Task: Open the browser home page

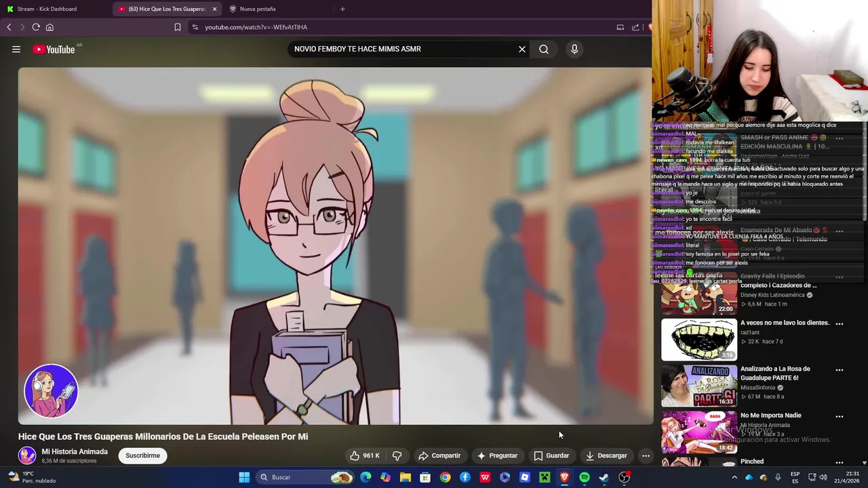Action: tap(50, 27)
